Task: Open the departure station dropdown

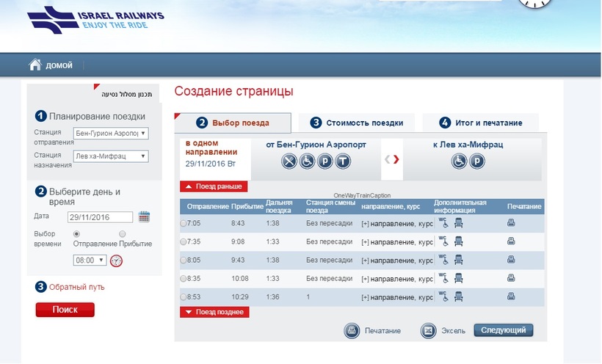Action: tap(111, 134)
